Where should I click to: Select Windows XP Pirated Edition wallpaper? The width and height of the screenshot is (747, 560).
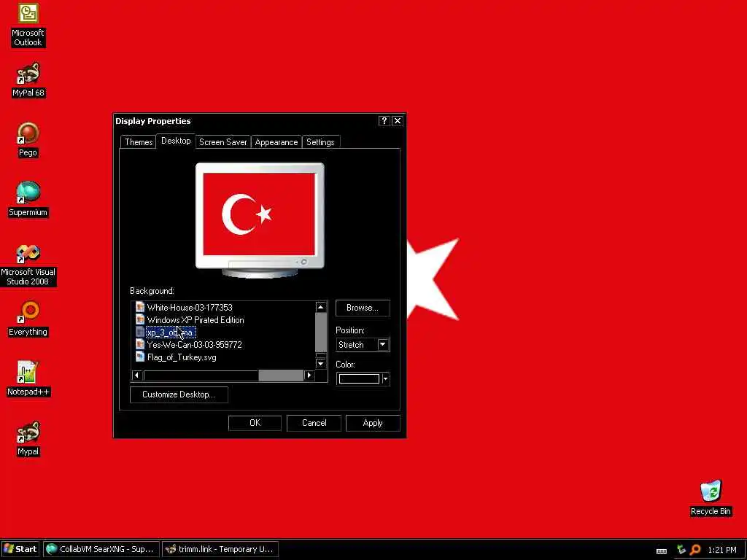pyautogui.click(x=196, y=320)
